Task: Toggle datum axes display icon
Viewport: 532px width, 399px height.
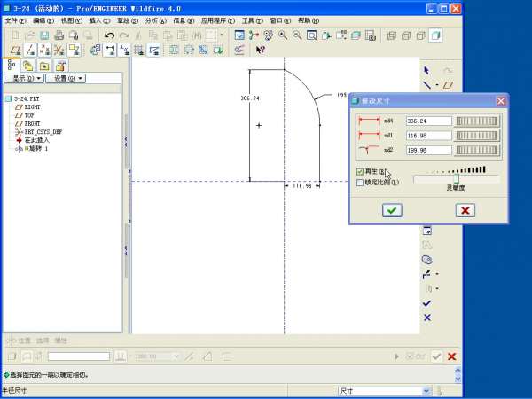Action: pos(30,51)
